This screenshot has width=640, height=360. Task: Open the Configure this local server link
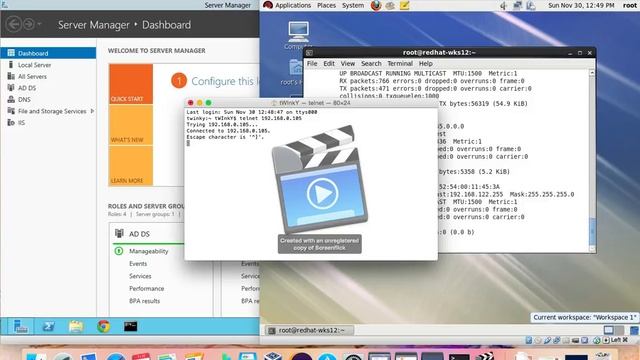click(225, 81)
